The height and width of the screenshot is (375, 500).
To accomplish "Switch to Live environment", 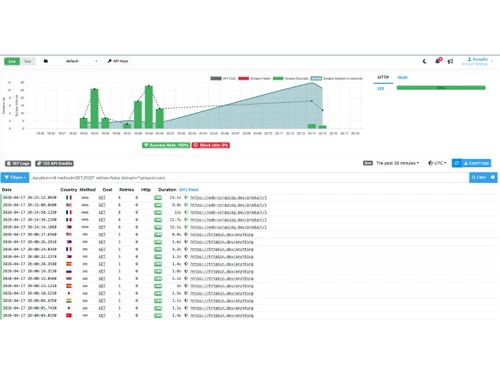I will 12,61.
